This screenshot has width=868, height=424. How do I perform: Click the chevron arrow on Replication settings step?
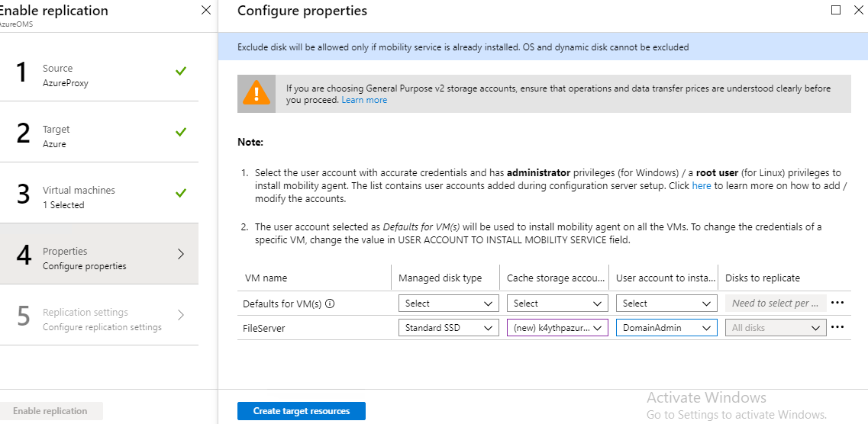pos(181,314)
